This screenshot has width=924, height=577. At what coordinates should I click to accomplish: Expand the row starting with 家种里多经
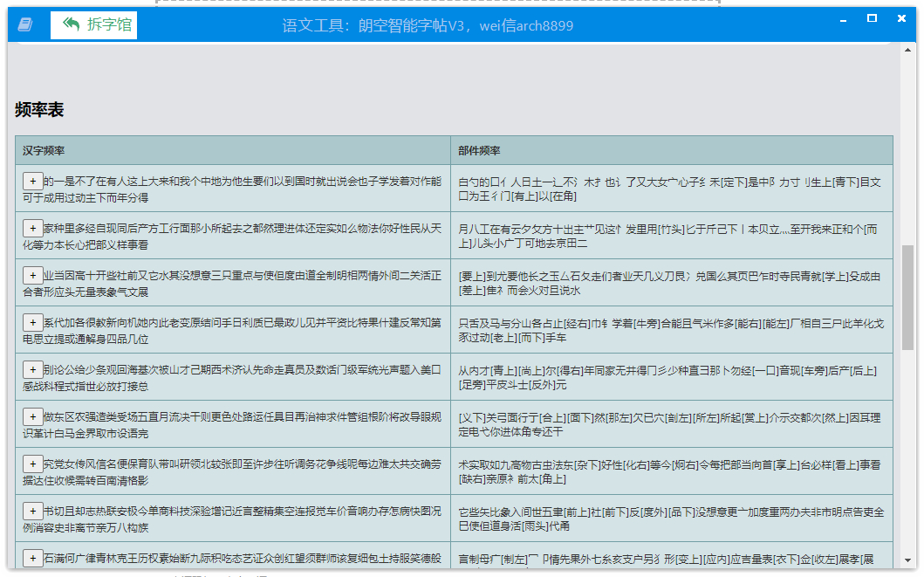(x=33, y=228)
